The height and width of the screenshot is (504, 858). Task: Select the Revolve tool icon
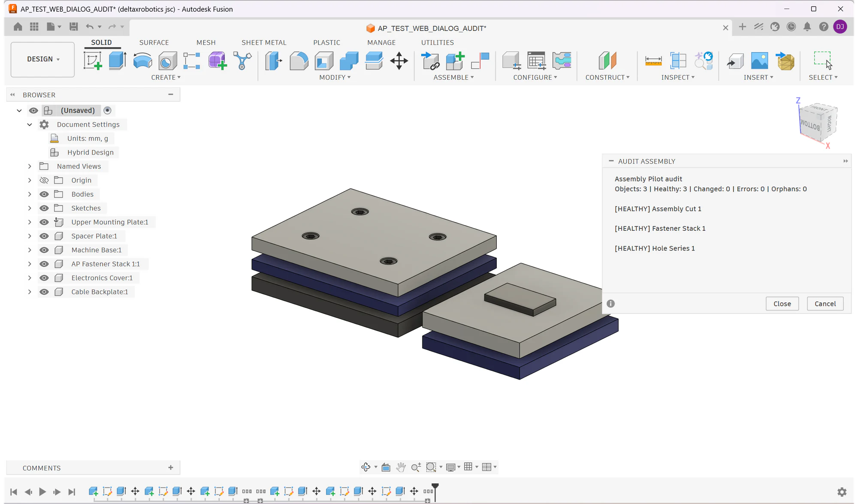click(x=142, y=60)
